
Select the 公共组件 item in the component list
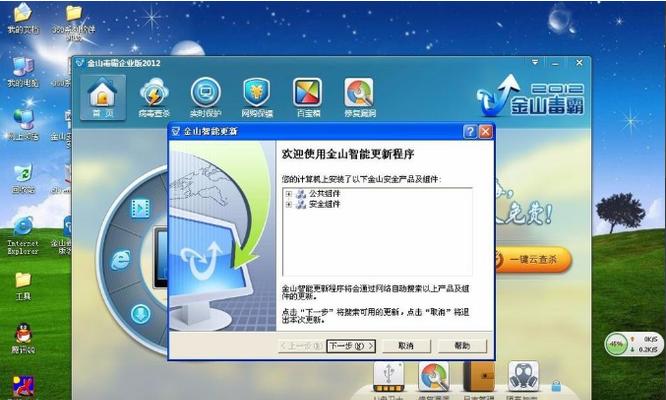(x=325, y=194)
